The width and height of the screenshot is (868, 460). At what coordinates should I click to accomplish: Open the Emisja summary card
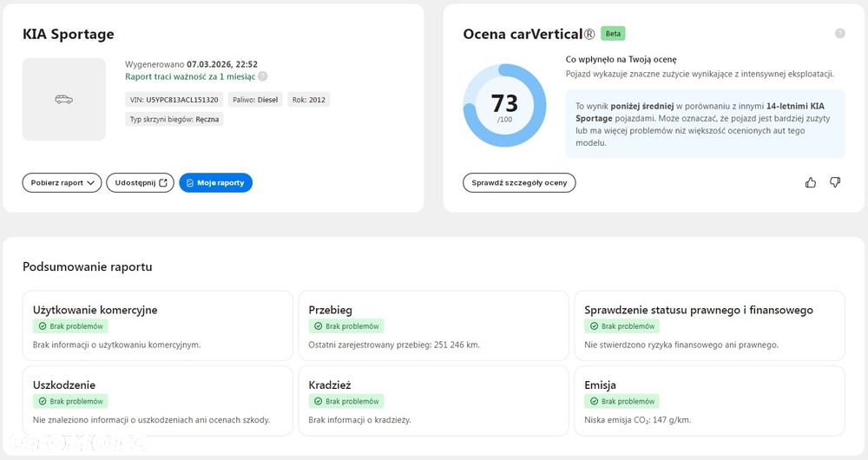tap(710, 401)
